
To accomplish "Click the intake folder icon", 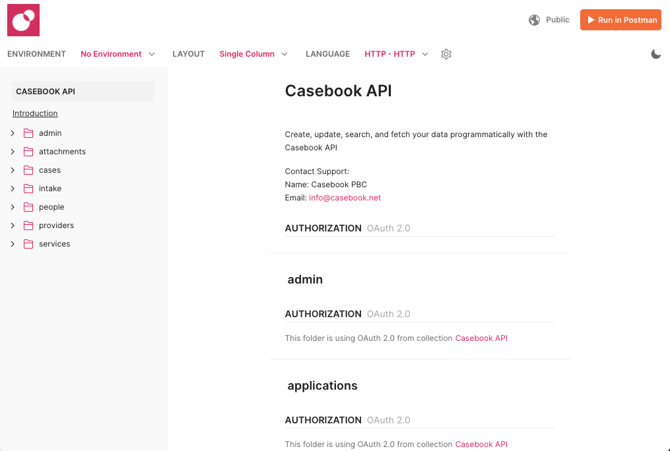I will [x=29, y=189].
